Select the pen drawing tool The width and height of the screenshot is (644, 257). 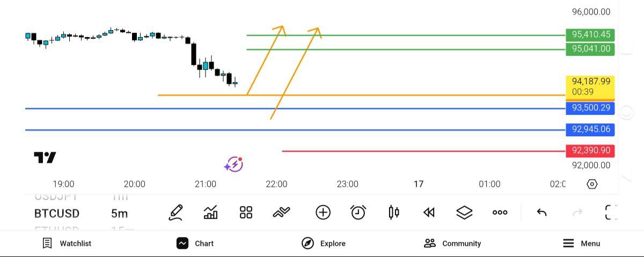176,213
